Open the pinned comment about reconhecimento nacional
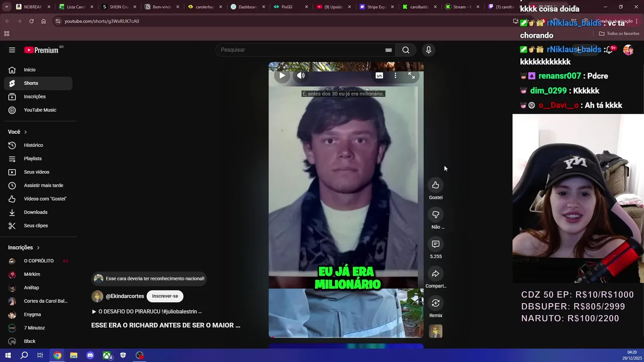The width and height of the screenshot is (644, 362). [149, 279]
